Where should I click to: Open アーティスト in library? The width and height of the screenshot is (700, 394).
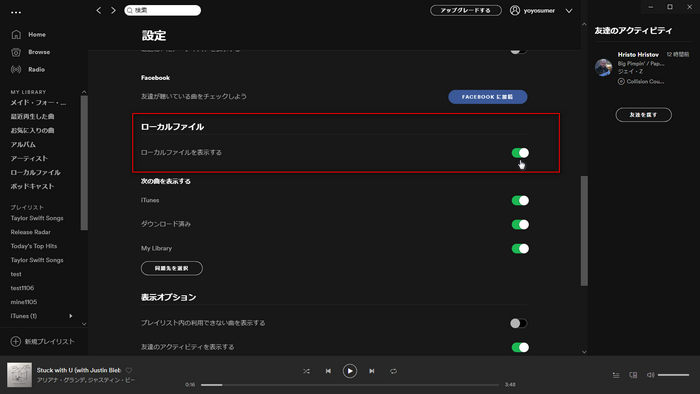[x=29, y=158]
